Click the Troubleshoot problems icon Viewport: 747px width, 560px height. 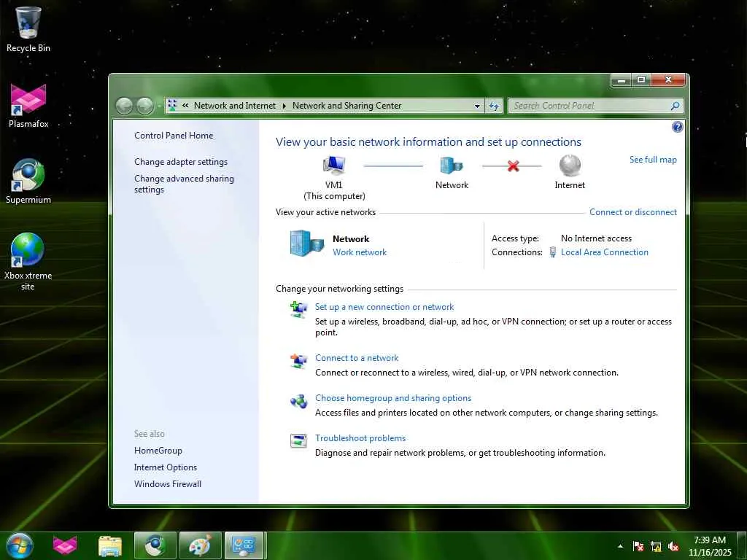coord(298,441)
